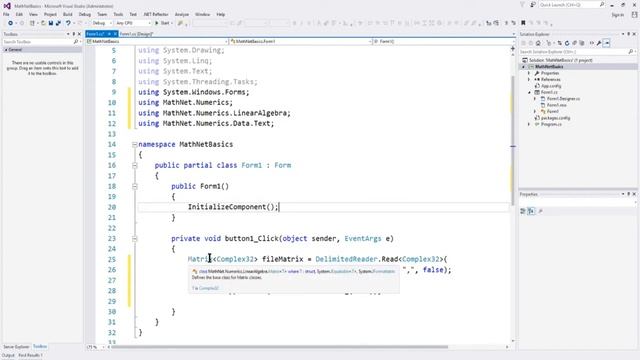Click the bookmark icon in toolbar
This screenshot has height=360, width=640.
[523, 23]
